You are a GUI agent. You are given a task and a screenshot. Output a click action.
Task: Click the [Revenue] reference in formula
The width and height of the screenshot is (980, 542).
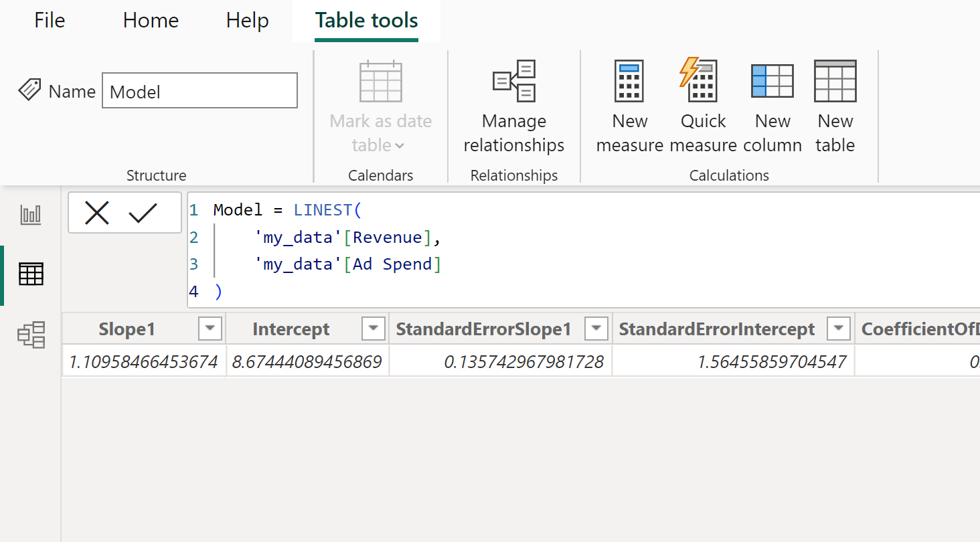click(387, 238)
